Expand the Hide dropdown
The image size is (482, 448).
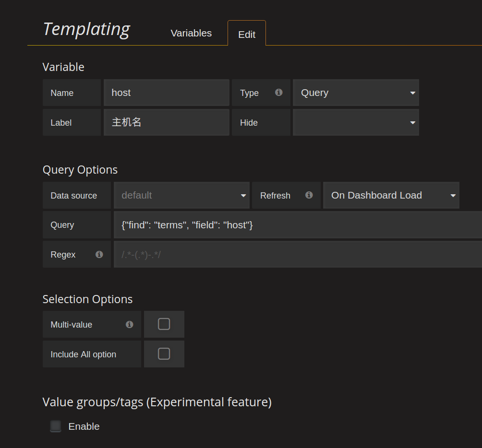click(x=356, y=122)
